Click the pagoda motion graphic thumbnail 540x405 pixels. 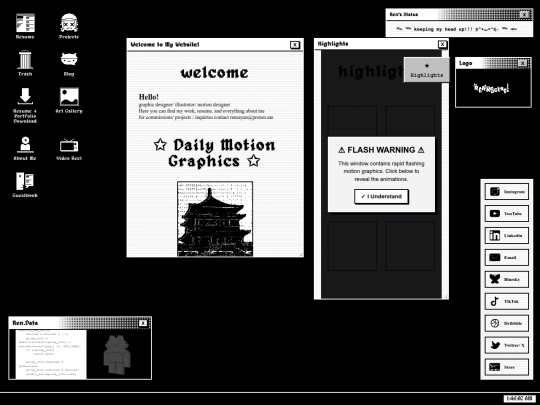coord(215,219)
